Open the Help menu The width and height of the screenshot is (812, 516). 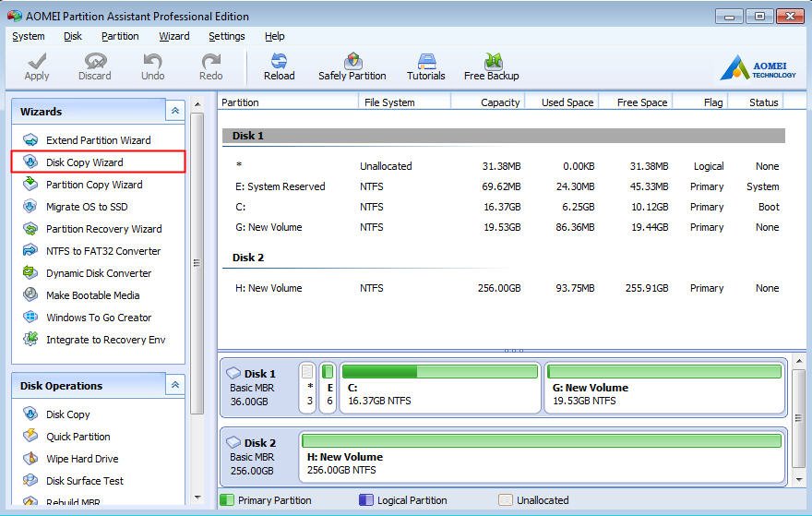coord(274,36)
